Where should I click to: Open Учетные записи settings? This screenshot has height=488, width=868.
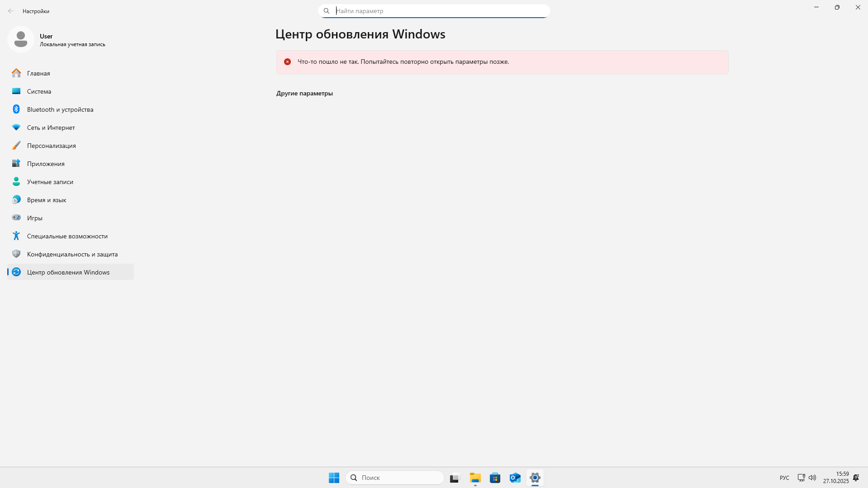(50, 182)
